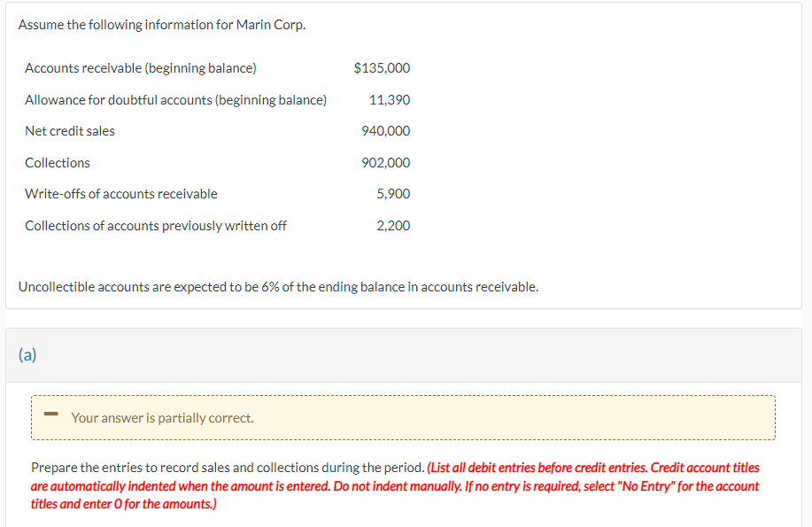This screenshot has width=812, height=527.
Task: Click the 'Your answer is partially correct' banner
Action: [x=403, y=418]
